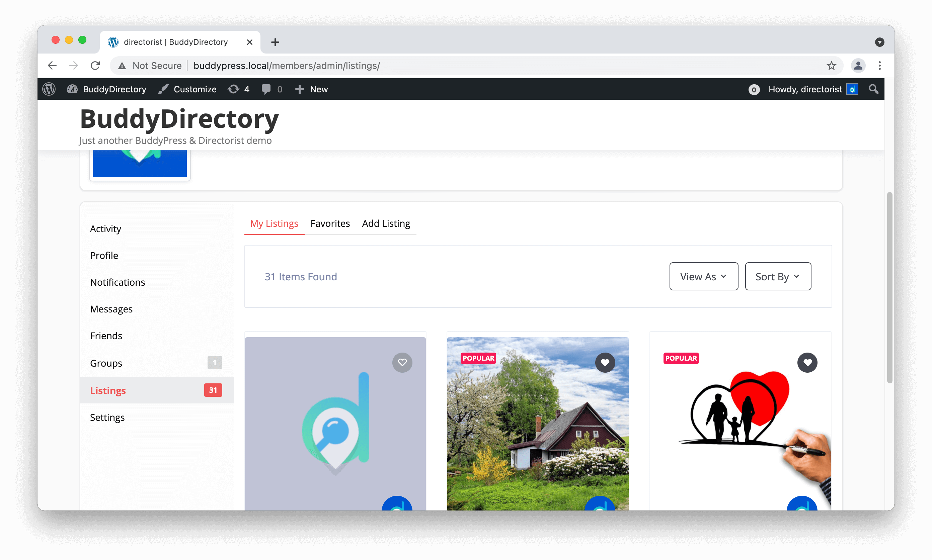Click the notifications counter showing 0
The width and height of the screenshot is (932, 560).
(x=754, y=89)
